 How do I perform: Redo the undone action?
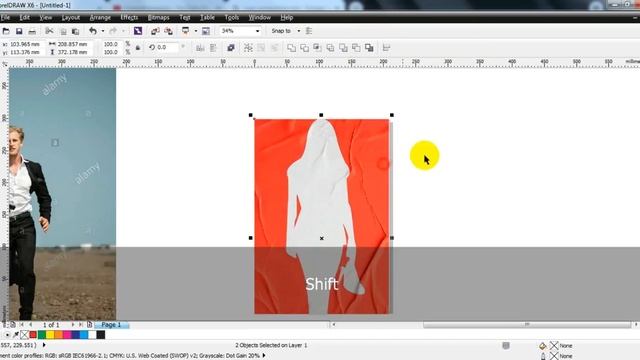coord(113,31)
